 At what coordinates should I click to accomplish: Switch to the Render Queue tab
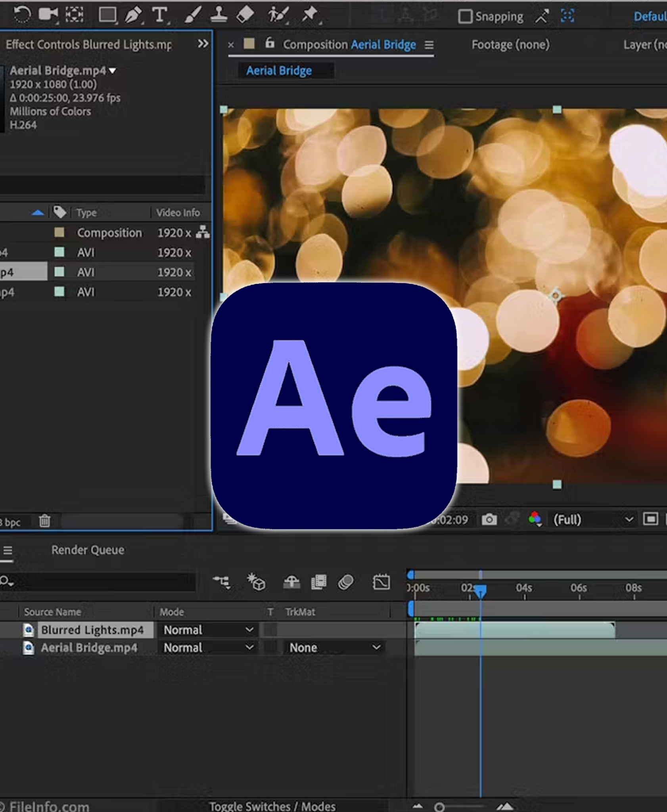88,550
